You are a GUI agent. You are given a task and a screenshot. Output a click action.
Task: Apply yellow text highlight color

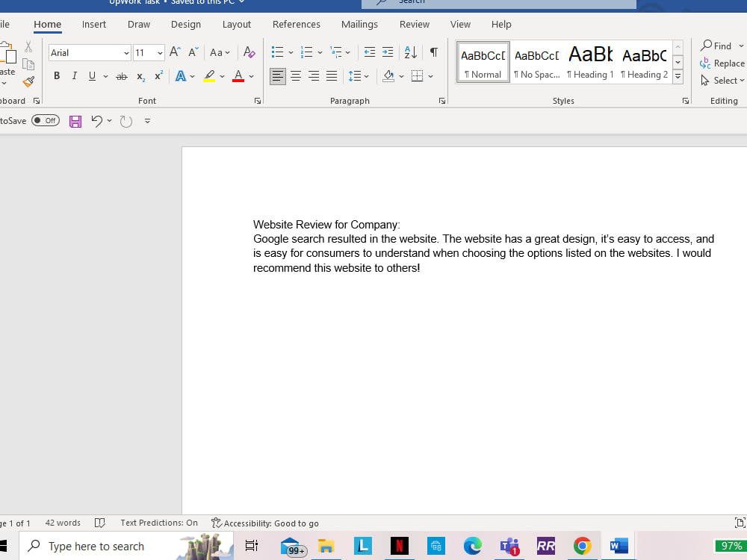point(209,76)
